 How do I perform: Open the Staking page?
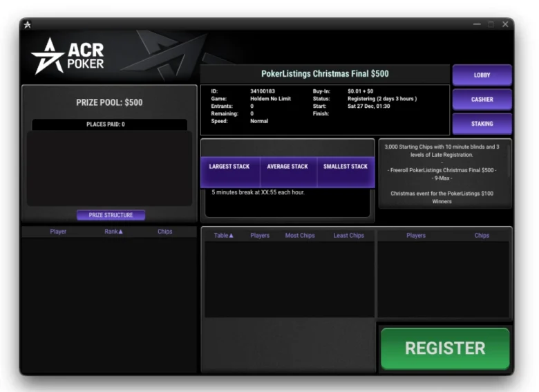pyautogui.click(x=482, y=124)
